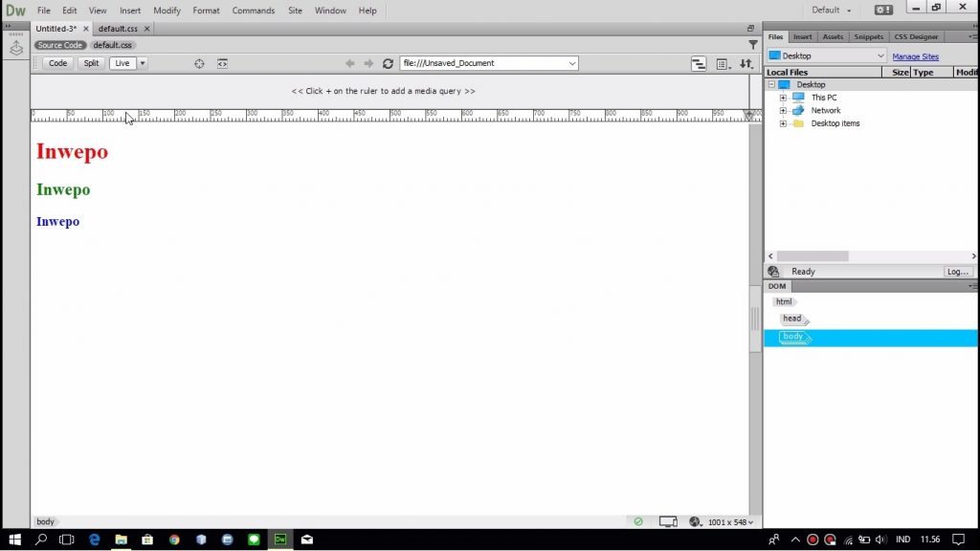Screen dimensions: 980x551
Task: Expand the Network node
Action: [x=783, y=111]
